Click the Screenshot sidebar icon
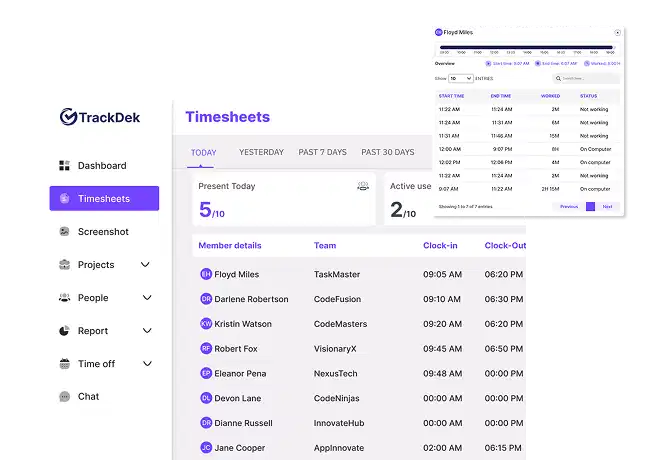The image size is (650, 460). point(64,232)
